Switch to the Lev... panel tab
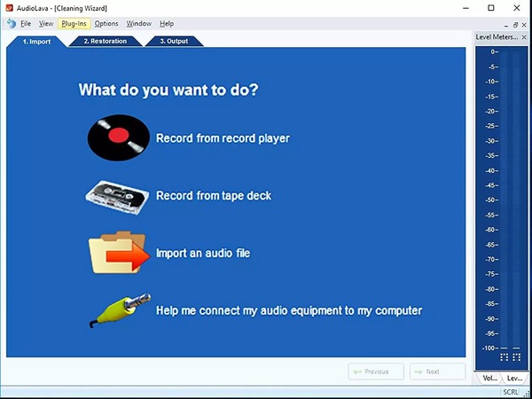 click(x=514, y=378)
